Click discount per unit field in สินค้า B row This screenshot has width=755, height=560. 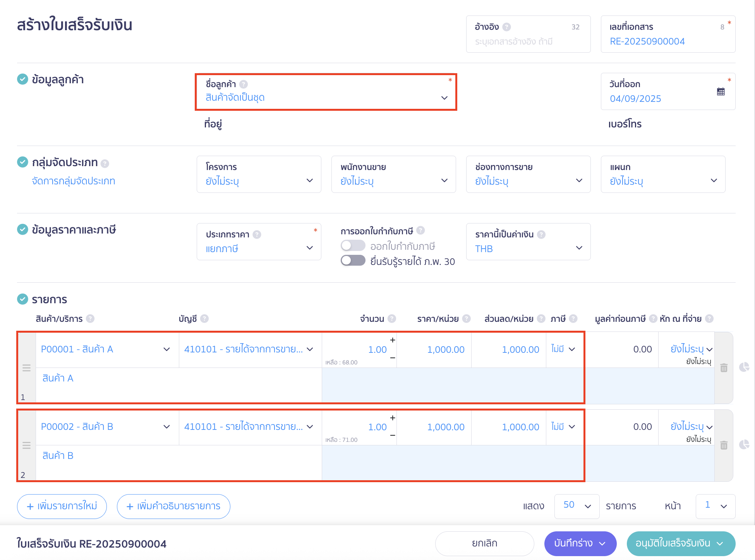coord(509,427)
